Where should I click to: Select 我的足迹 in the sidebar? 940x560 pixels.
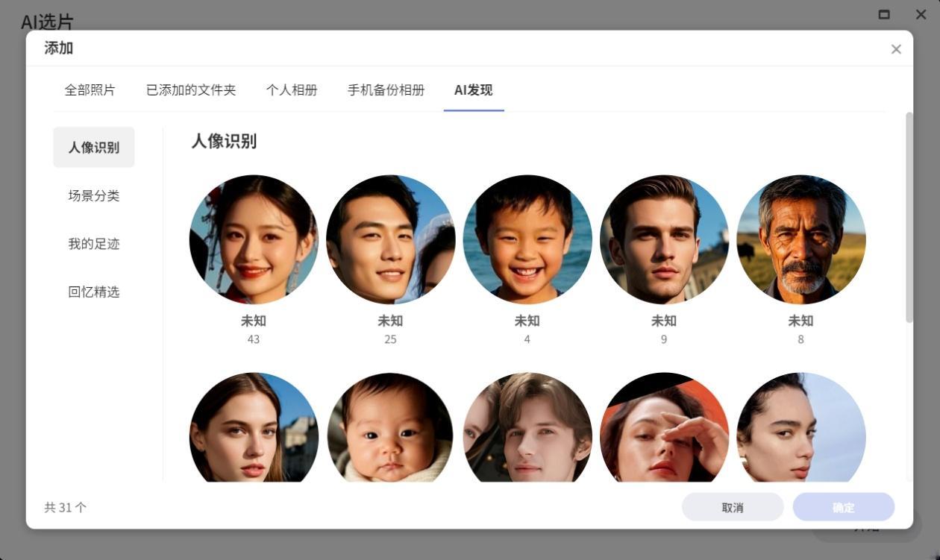[x=94, y=244]
